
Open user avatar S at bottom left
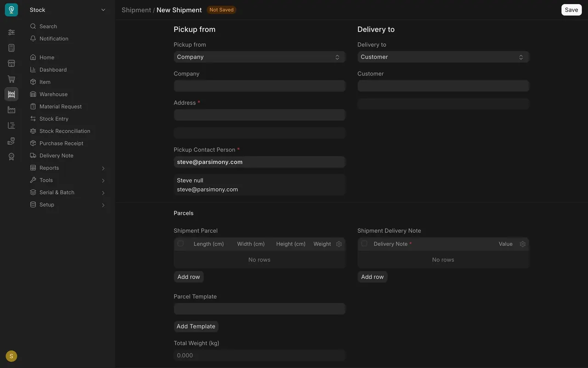pyautogui.click(x=11, y=356)
